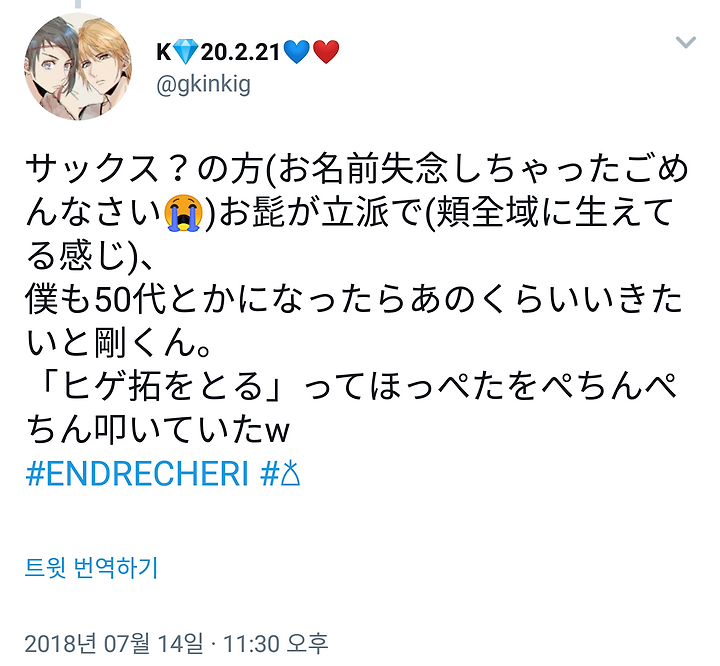Click the red heart emoji
This screenshot has width=720, height=666.
[x=326, y=51]
